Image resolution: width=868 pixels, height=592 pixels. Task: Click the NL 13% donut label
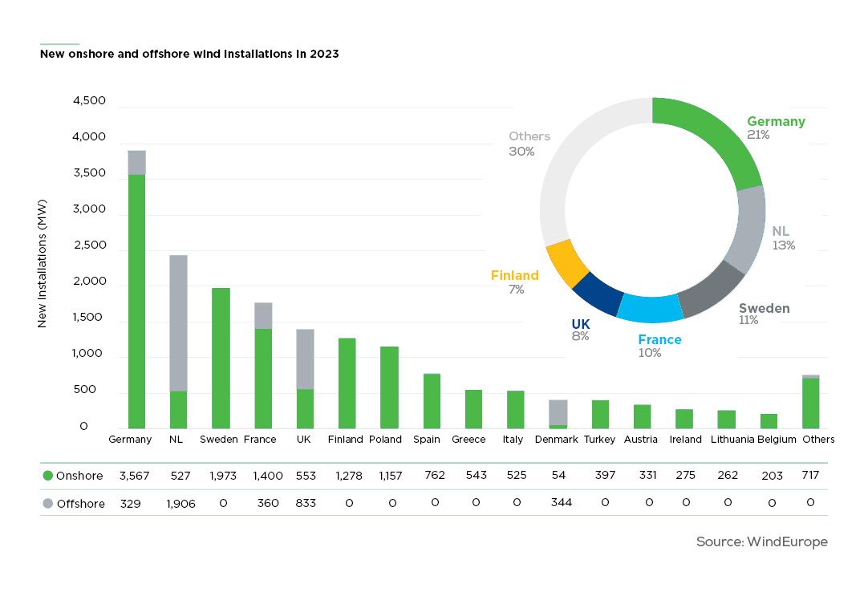tap(783, 238)
